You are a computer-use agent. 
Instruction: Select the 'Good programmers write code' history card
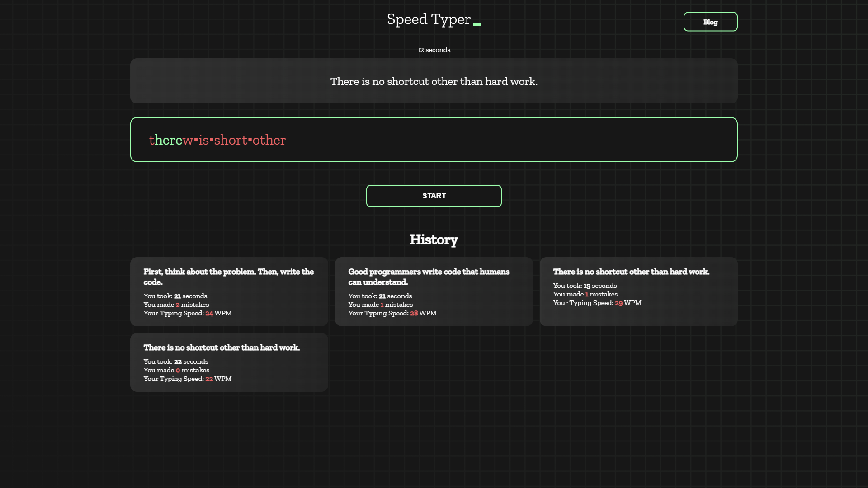[434, 291]
